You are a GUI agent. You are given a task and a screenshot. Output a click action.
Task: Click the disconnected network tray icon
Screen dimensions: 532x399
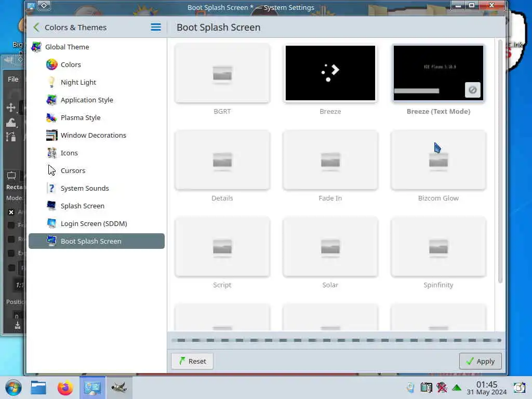click(x=442, y=388)
